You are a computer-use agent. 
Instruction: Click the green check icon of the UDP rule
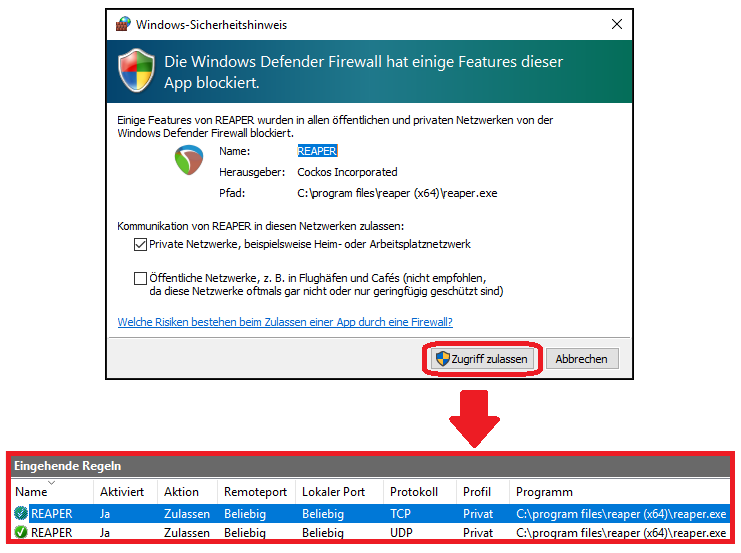pyautogui.click(x=22, y=533)
